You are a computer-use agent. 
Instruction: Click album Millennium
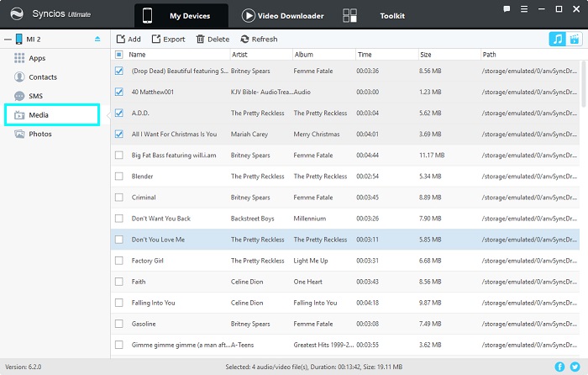pyautogui.click(x=310, y=219)
